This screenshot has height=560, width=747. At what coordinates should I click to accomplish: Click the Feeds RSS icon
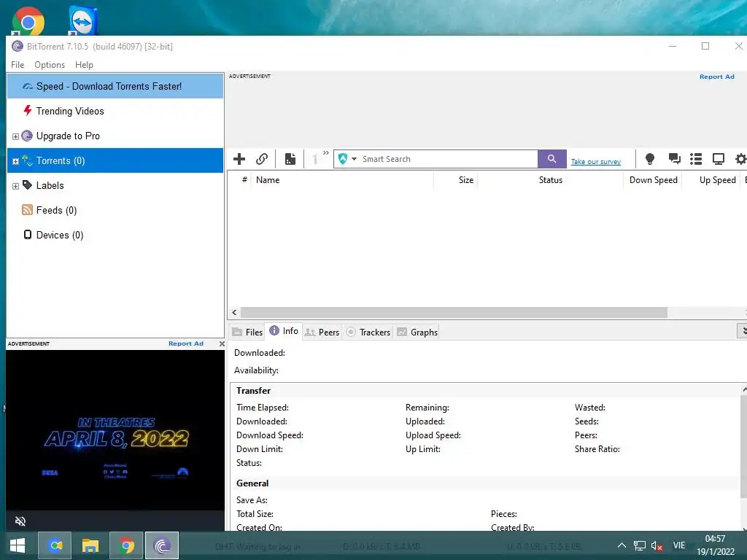tap(27, 210)
